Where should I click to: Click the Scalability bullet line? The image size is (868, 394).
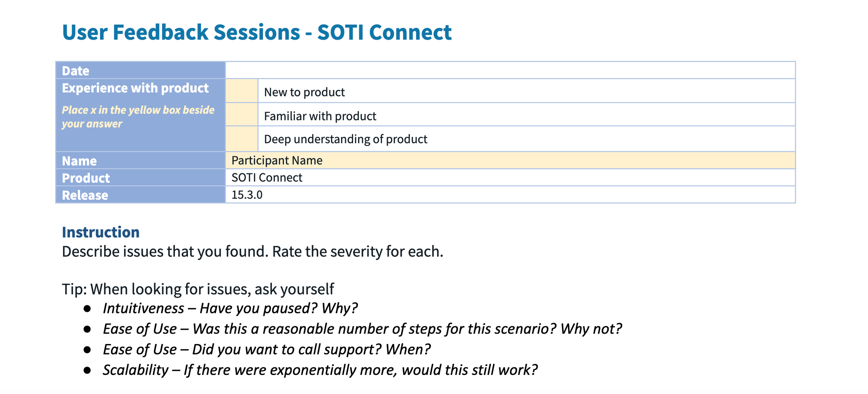[320, 370]
